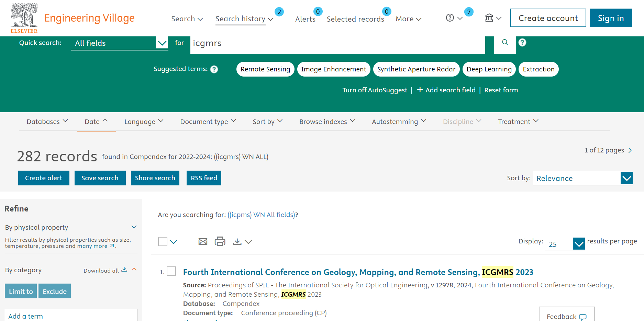Collapse the By category section
This screenshot has width=644, height=321.
(x=134, y=270)
